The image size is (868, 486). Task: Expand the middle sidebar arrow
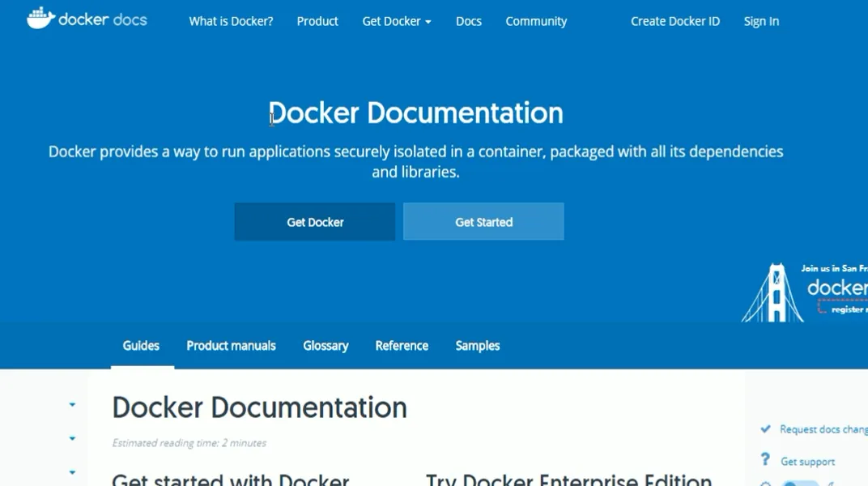[x=72, y=438]
